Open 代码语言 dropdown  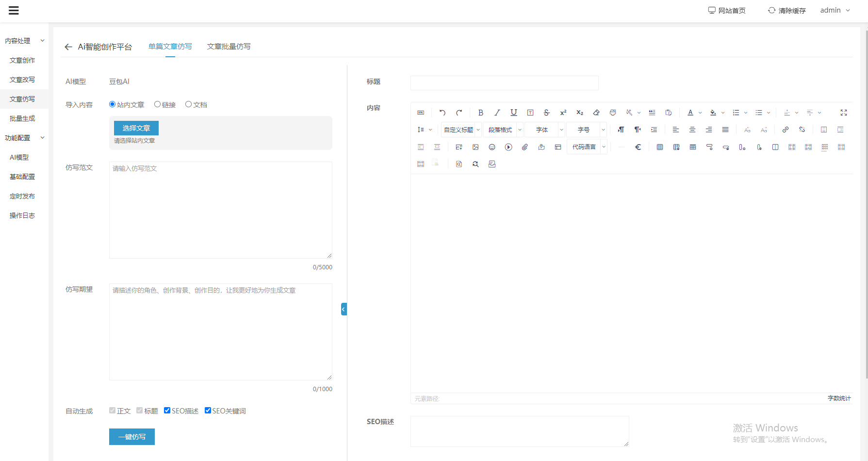(587, 147)
